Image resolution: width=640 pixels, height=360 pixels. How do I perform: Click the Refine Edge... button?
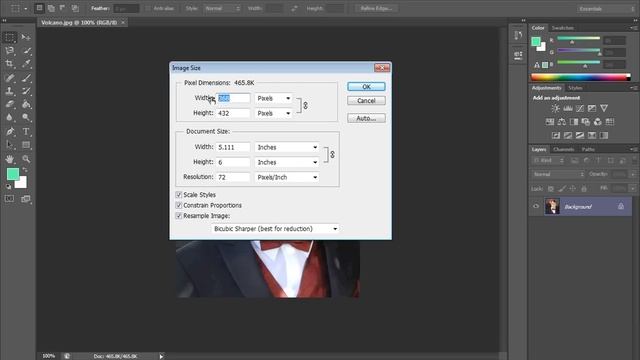(376, 8)
